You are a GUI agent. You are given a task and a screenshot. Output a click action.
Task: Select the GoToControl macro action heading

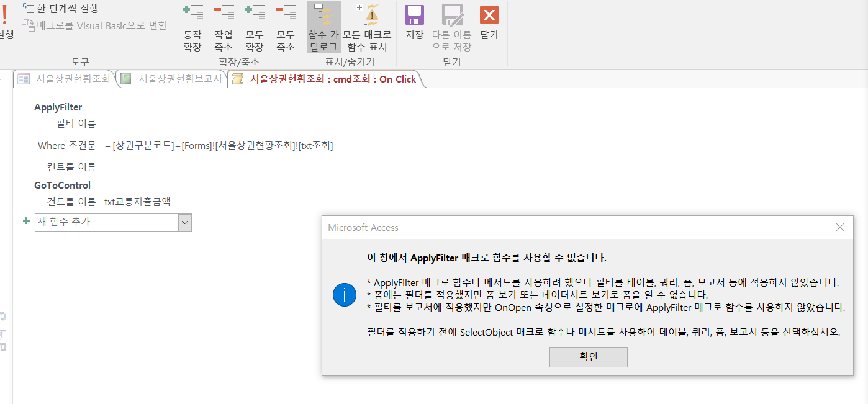tap(62, 185)
